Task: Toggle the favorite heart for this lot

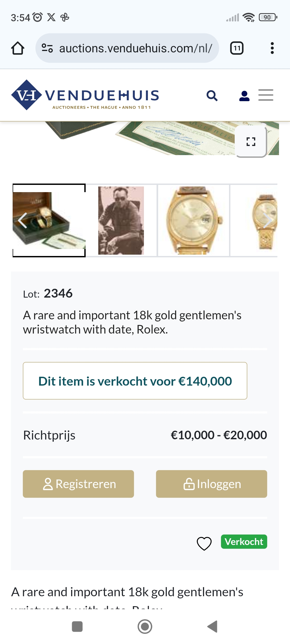Action: point(204,543)
